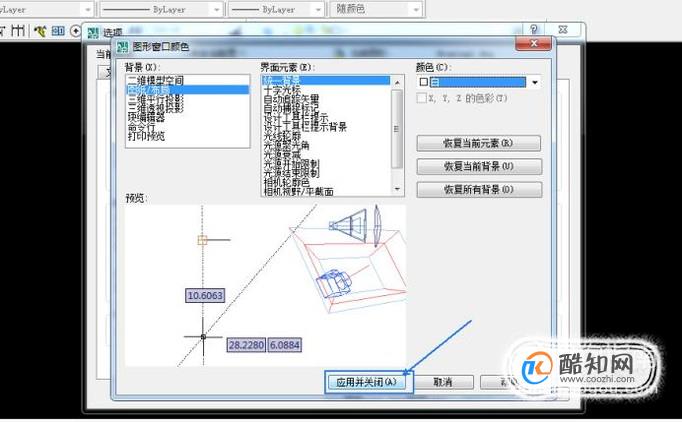This screenshot has width=682, height=422.
Task: Close the 选项 options window
Action: [x=563, y=30]
